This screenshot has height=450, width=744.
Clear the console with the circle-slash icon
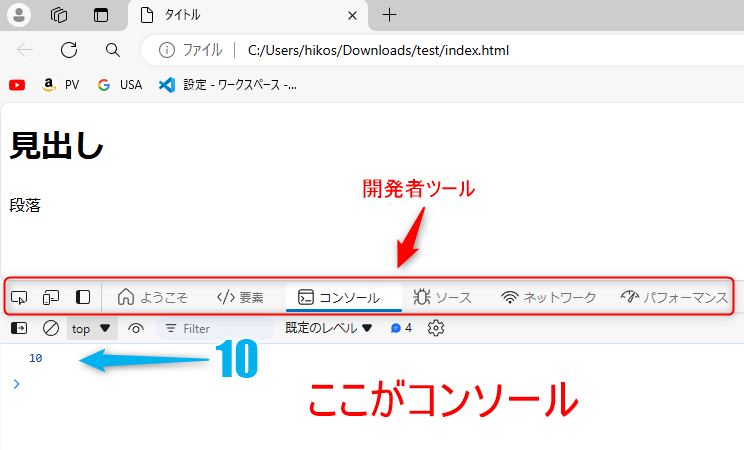click(51, 328)
